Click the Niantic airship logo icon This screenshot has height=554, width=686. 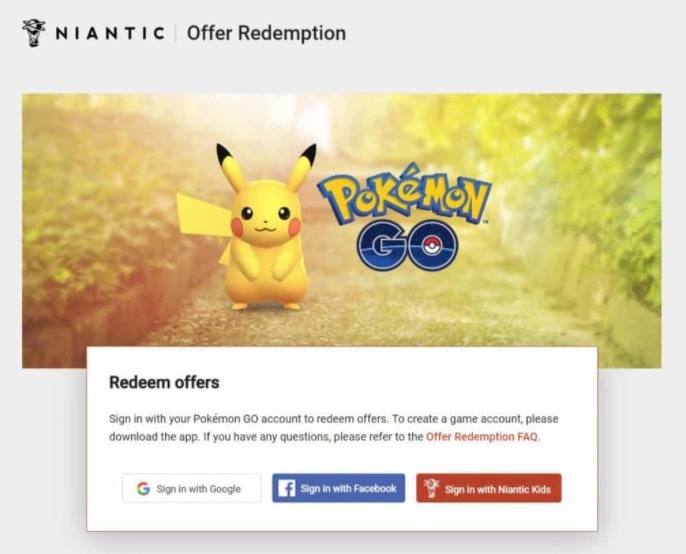tap(33, 33)
